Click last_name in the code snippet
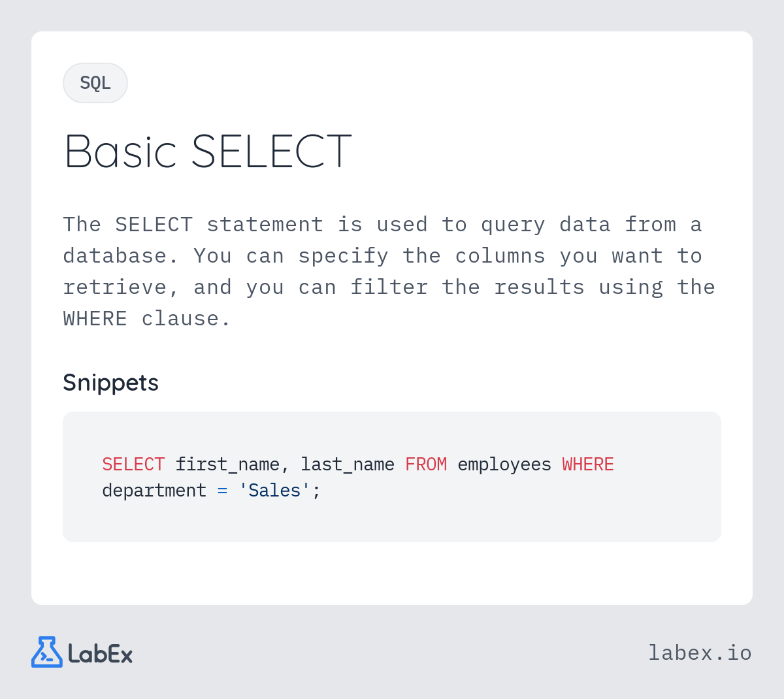Viewport: 784px width, 699px height. 348,464
